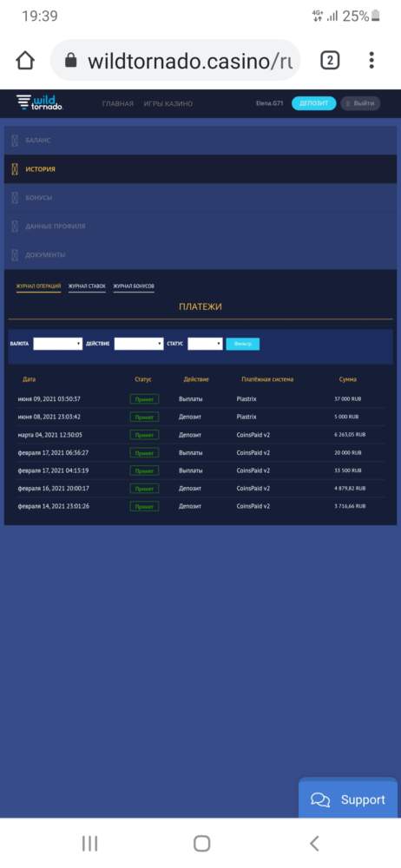Image resolution: width=401 pixels, height=868 pixels.
Task: Click the blue Депозит button
Action: [313, 103]
